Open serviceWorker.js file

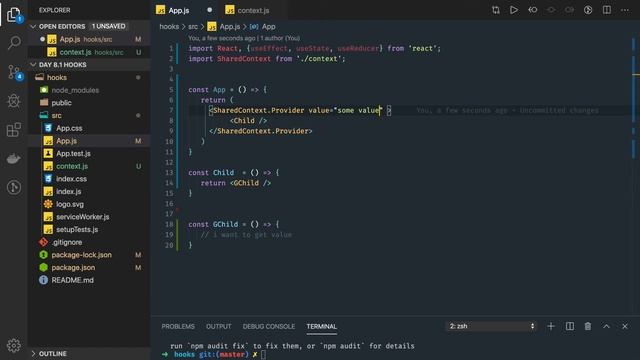click(89, 217)
